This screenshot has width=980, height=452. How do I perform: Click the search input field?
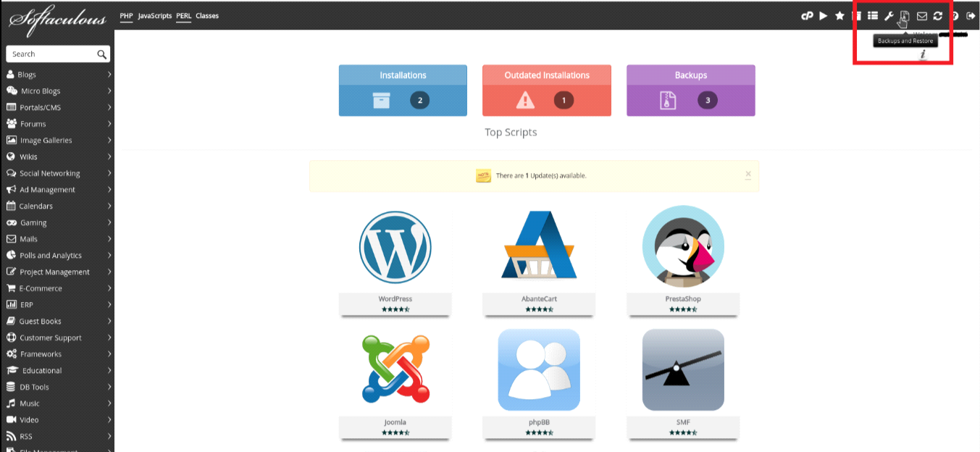pyautogui.click(x=51, y=54)
